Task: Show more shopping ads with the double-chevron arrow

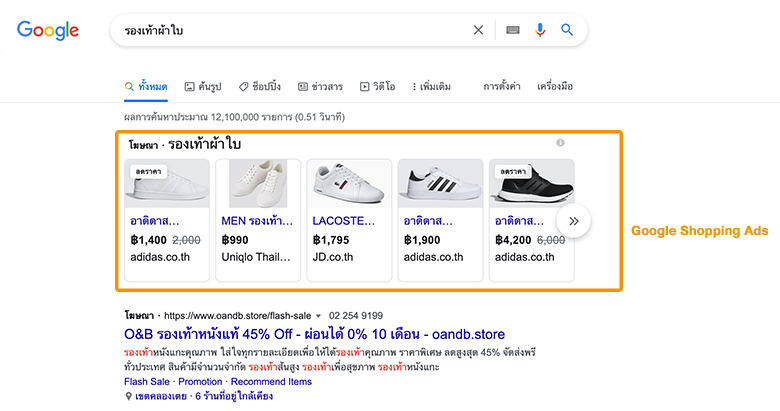Action: (574, 221)
